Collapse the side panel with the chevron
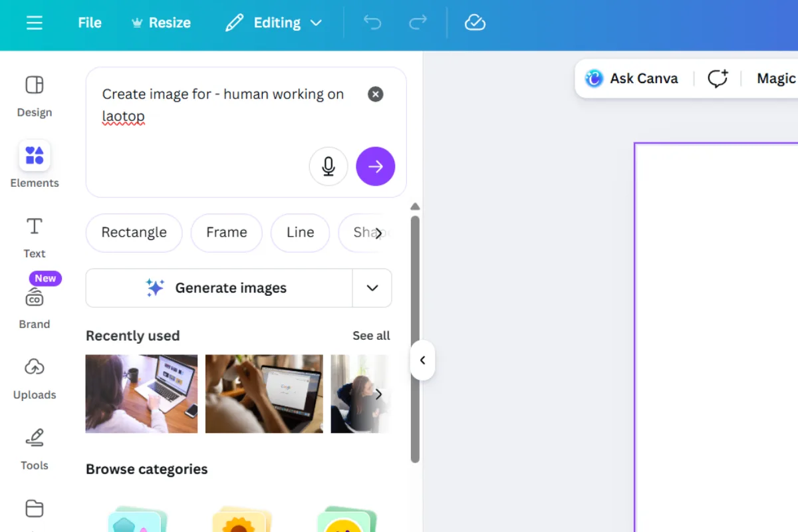Image resolution: width=798 pixels, height=532 pixels. pyautogui.click(x=422, y=360)
